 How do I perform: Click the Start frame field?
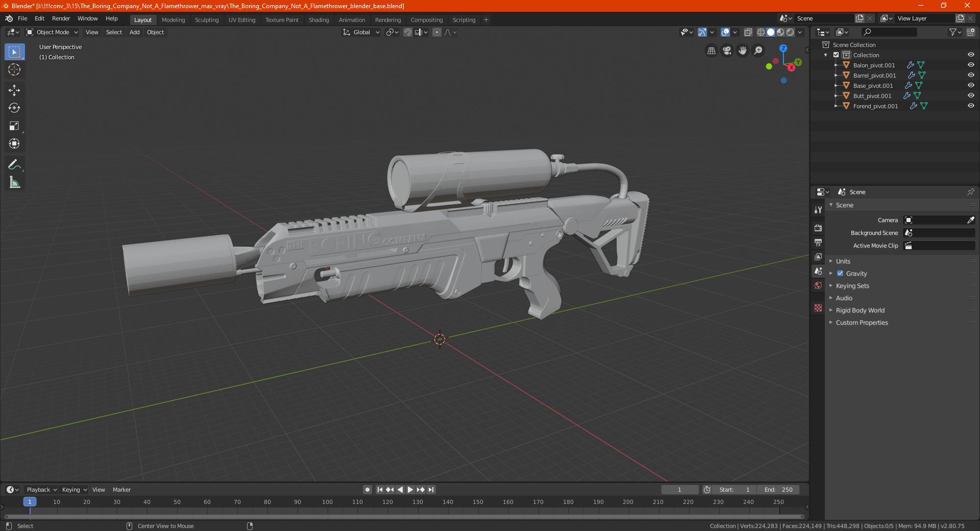tap(734, 490)
